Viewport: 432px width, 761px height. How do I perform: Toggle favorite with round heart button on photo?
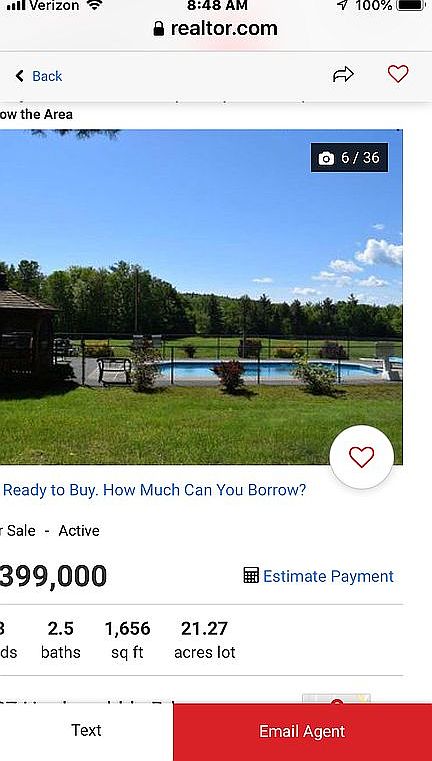pyautogui.click(x=362, y=457)
